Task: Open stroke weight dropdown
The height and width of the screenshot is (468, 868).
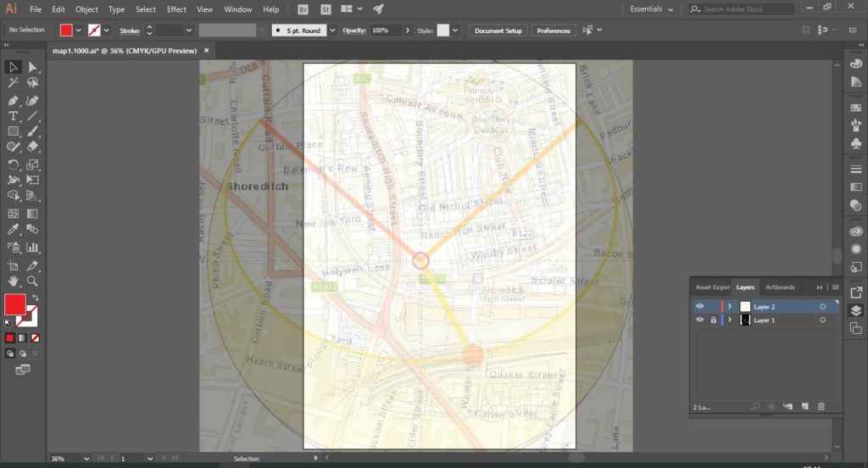Action: click(189, 31)
